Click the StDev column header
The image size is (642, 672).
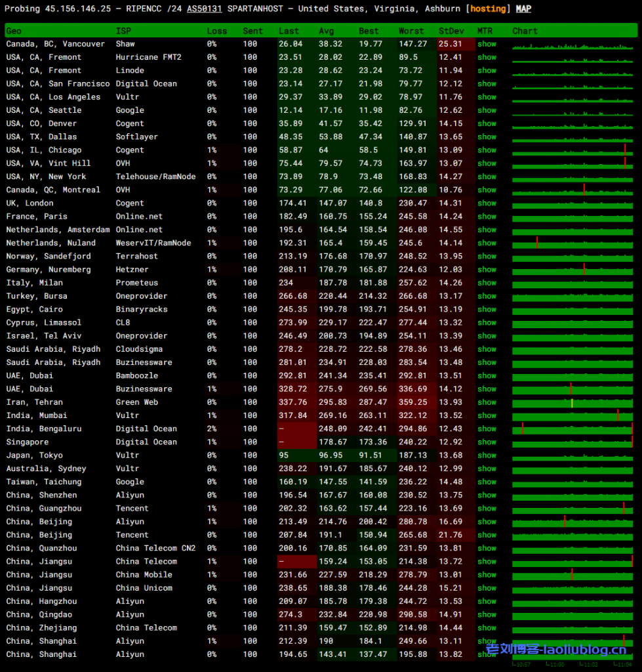[x=451, y=31]
